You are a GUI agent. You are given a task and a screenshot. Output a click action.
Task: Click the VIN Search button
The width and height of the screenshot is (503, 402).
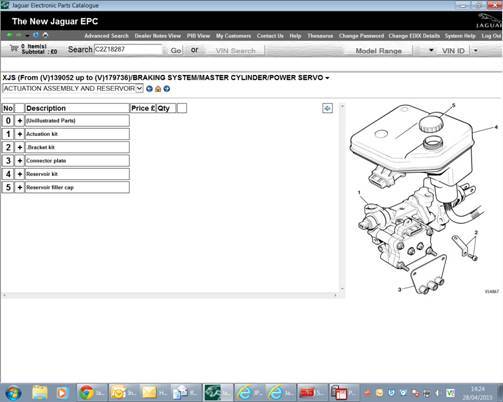pyautogui.click(x=235, y=51)
